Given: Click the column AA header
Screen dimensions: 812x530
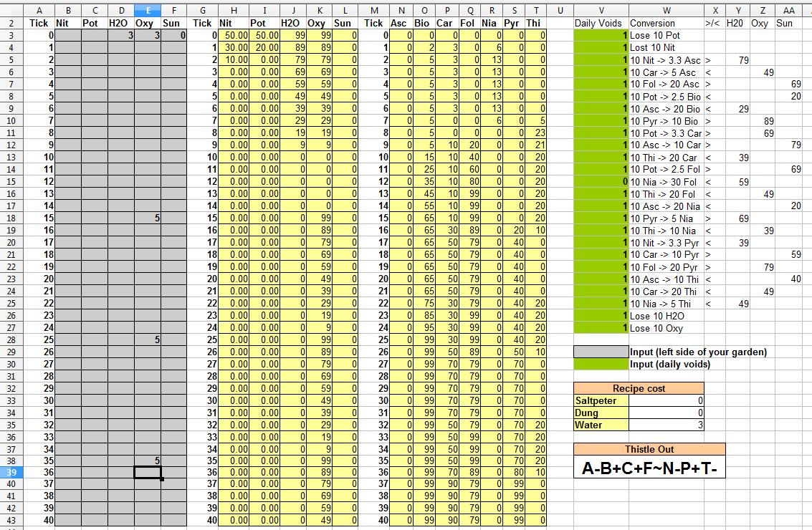Looking at the screenshot, I should 788,10.
